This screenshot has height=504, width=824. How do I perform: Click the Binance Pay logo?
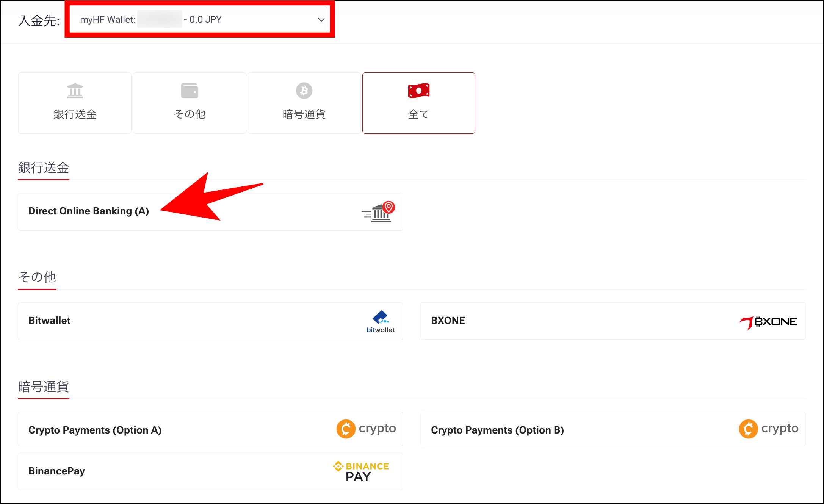361,471
